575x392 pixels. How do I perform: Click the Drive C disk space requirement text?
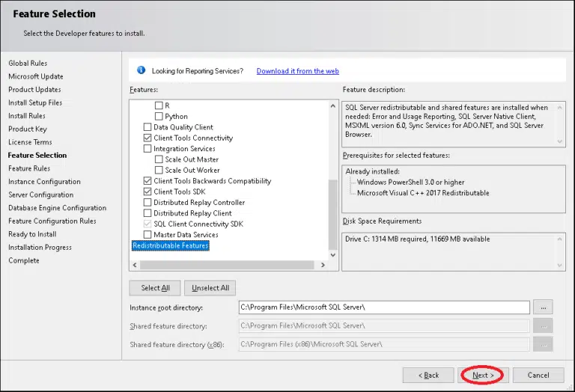coord(417,239)
